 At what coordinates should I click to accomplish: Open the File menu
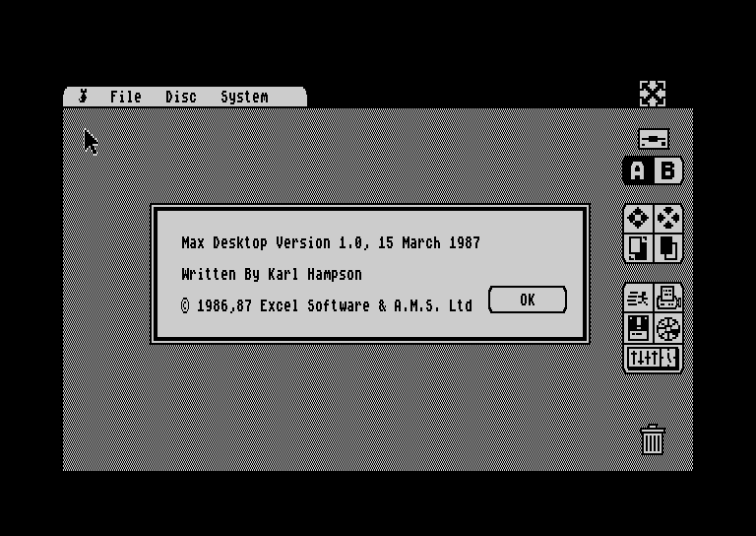coord(125,97)
